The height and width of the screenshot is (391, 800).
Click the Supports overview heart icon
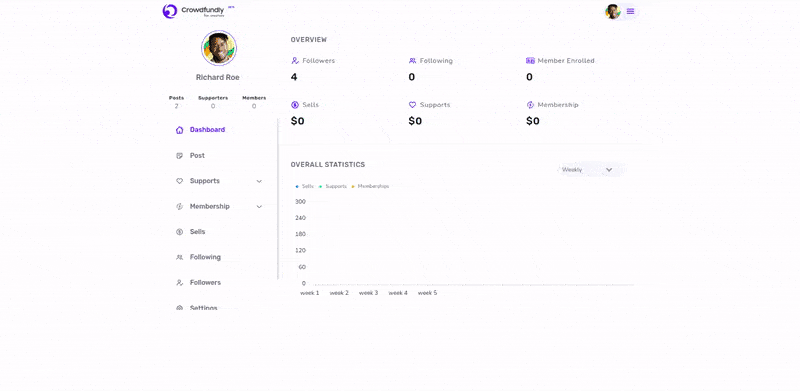(x=412, y=105)
